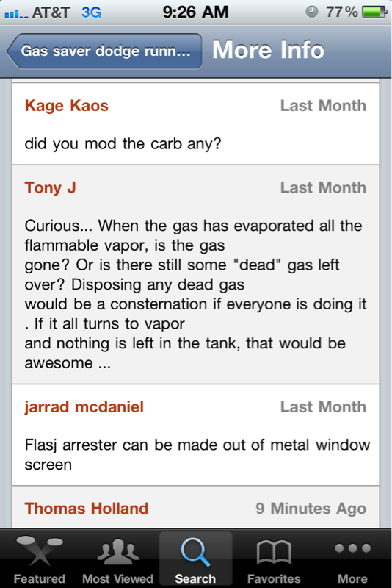Select jarrad mcdaniel username
The height and width of the screenshot is (588, 392).
pyautogui.click(x=84, y=407)
